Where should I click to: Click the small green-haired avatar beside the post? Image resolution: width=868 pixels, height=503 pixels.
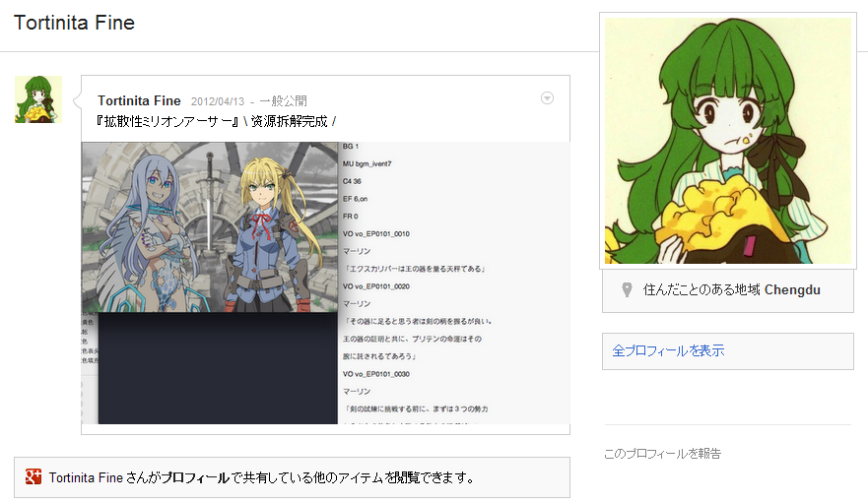[38, 99]
